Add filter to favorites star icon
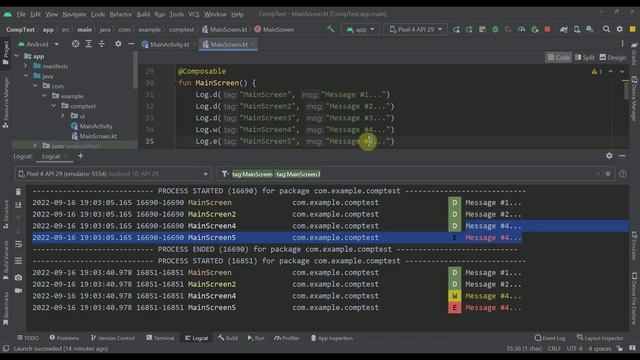 click(x=608, y=174)
